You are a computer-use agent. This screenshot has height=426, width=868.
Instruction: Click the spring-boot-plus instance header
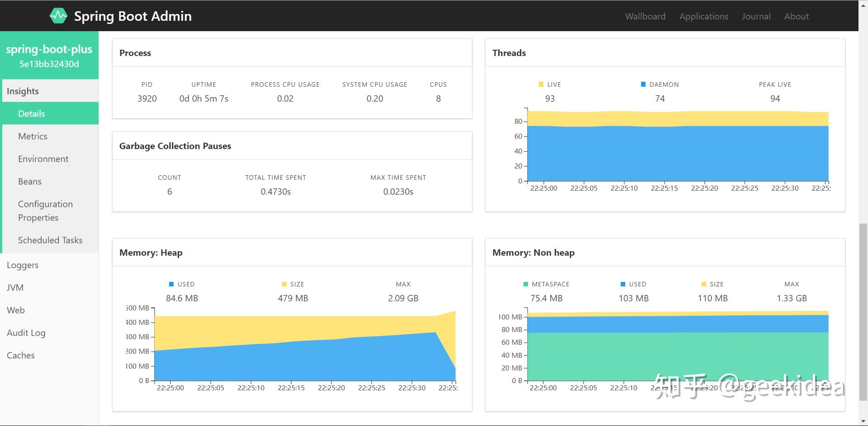point(49,56)
